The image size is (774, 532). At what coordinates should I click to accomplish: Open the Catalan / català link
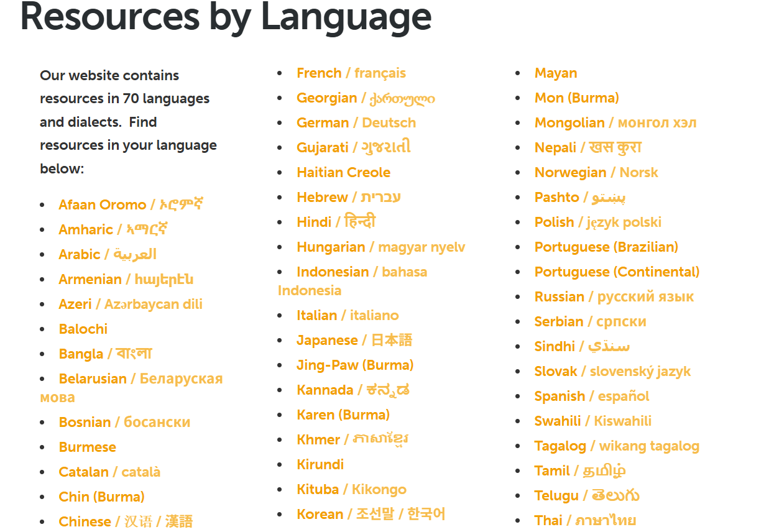tap(109, 472)
